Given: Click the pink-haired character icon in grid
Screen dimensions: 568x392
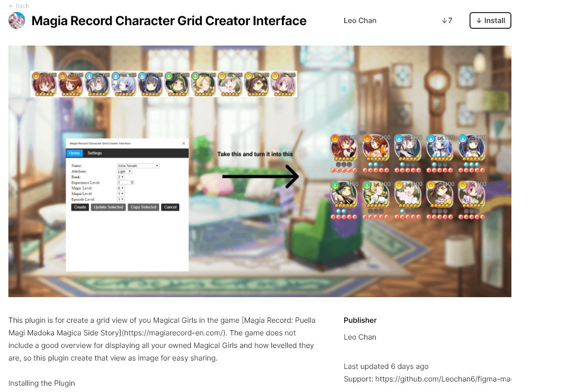Looking at the screenshot, I should pos(471,195).
